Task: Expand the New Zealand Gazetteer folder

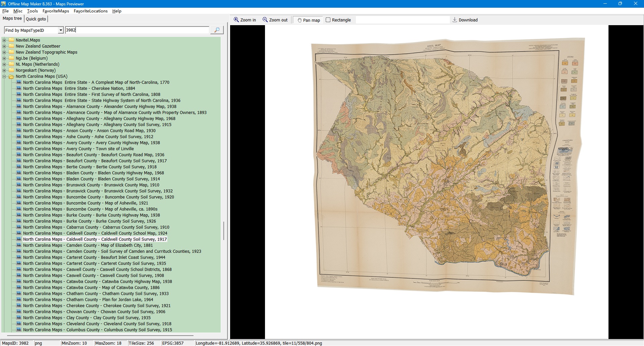Action: pyautogui.click(x=4, y=46)
